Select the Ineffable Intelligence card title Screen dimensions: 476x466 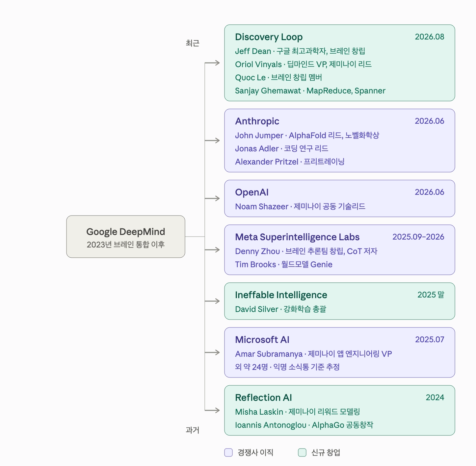(281, 295)
